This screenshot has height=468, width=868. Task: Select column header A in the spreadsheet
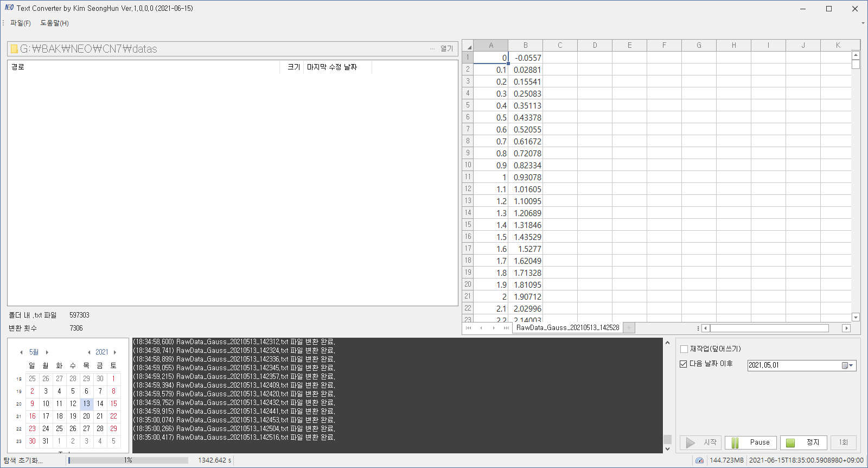491,46
